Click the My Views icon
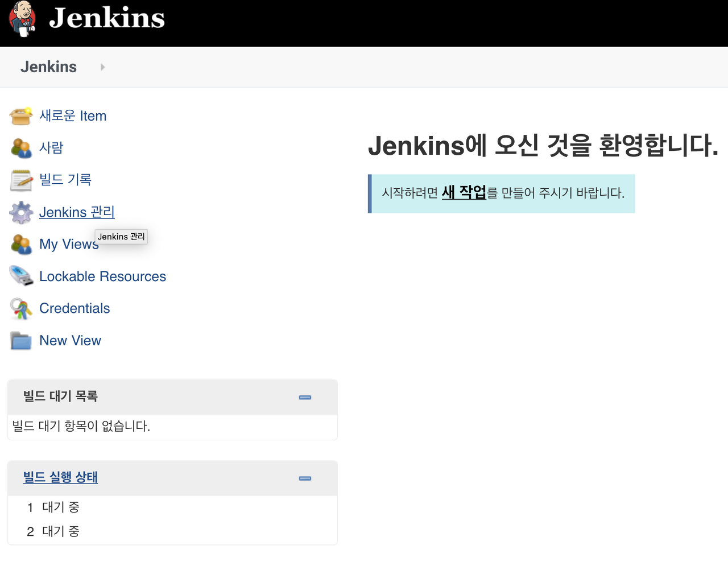728x566 pixels. [x=21, y=245]
